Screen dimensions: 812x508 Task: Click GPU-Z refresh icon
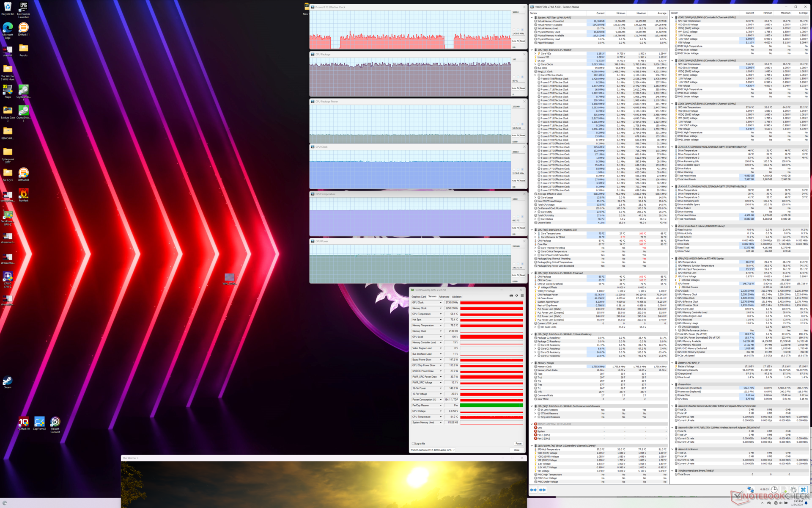coord(516,295)
